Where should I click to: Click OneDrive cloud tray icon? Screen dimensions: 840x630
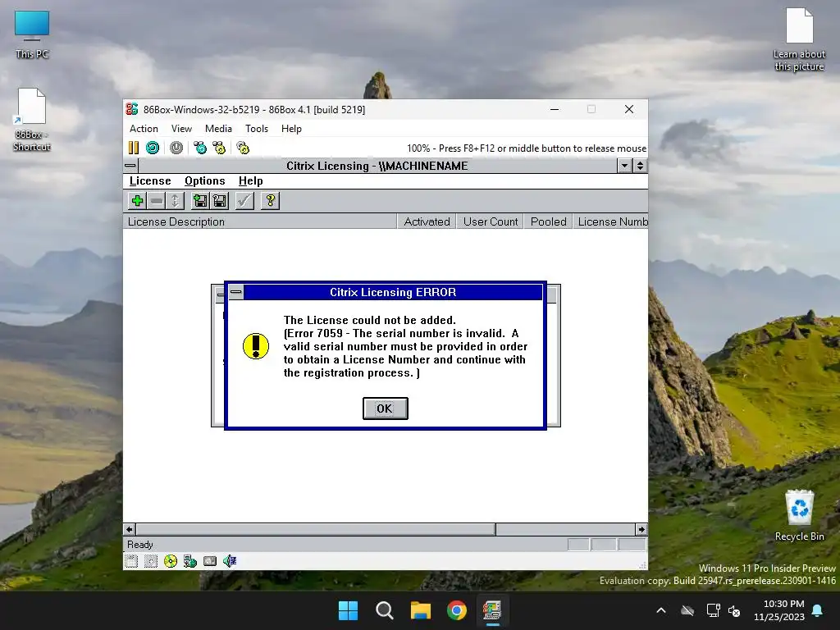pyautogui.click(x=687, y=610)
